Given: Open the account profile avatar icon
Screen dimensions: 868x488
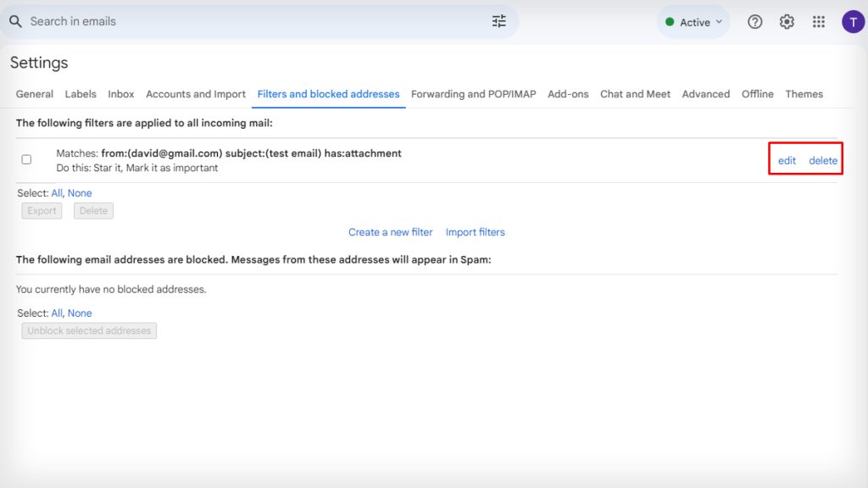Looking at the screenshot, I should [853, 21].
